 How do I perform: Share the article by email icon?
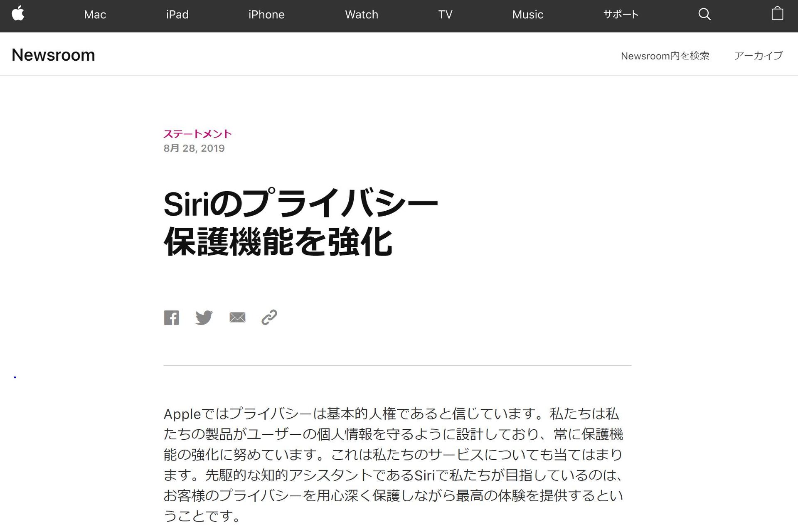[x=237, y=317]
